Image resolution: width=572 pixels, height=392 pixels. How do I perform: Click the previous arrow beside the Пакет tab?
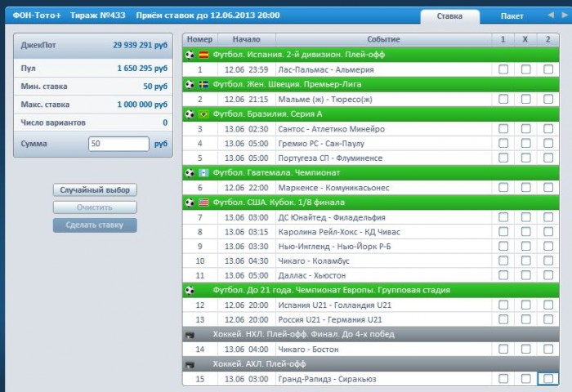point(551,15)
